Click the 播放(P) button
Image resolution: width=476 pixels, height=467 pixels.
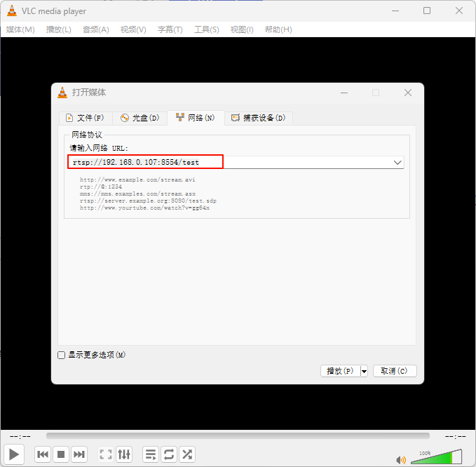click(340, 371)
